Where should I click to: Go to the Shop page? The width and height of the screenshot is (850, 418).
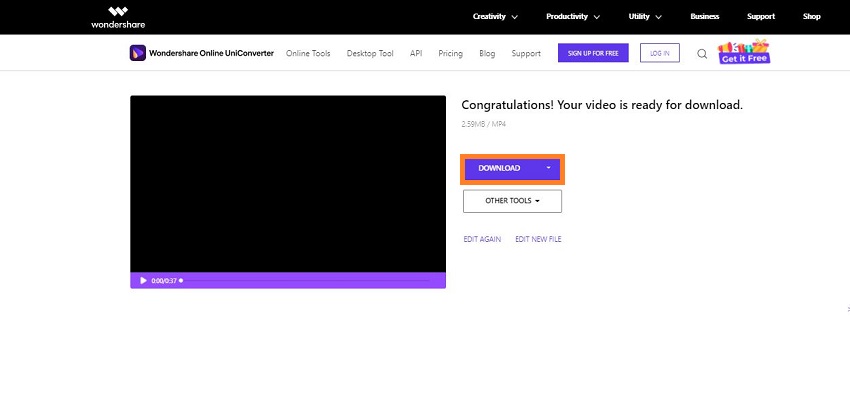tap(812, 17)
